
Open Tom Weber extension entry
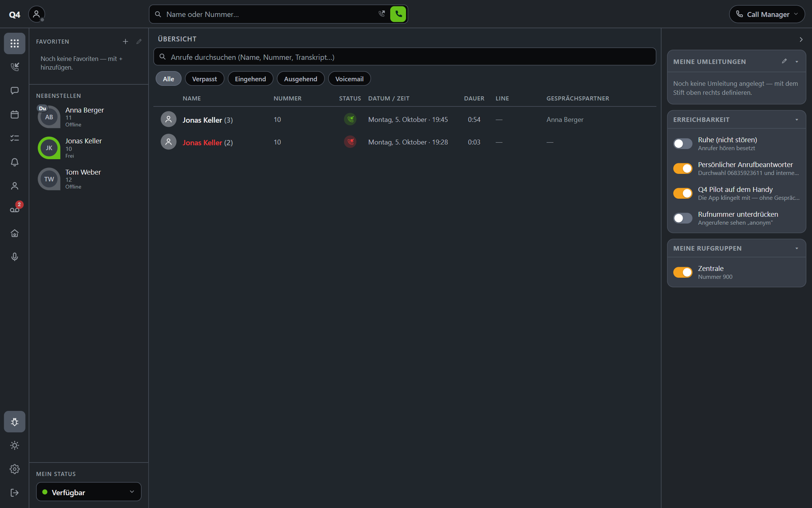[x=89, y=179]
